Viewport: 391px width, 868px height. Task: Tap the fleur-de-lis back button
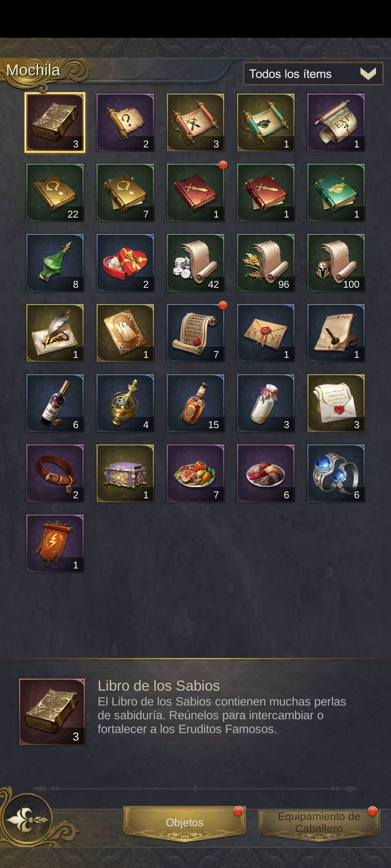tap(27, 820)
